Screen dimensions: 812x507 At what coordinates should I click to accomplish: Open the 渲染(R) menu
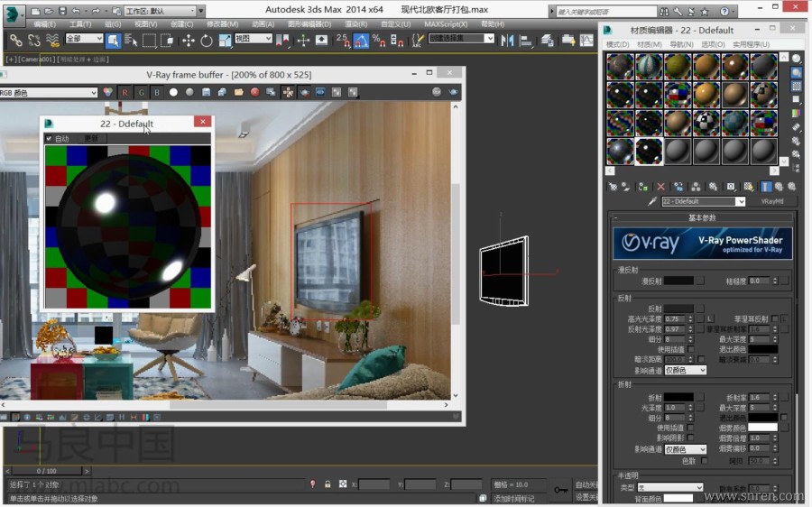point(356,24)
